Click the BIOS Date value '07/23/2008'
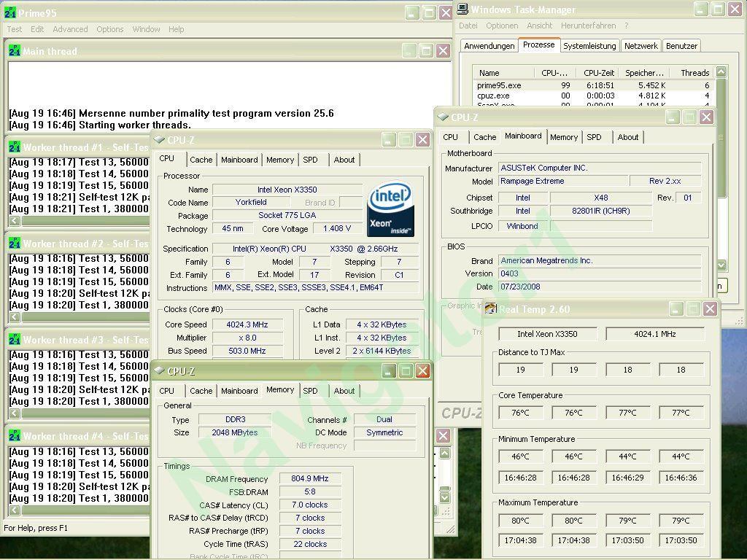The height and width of the screenshot is (560, 747). [x=600, y=287]
